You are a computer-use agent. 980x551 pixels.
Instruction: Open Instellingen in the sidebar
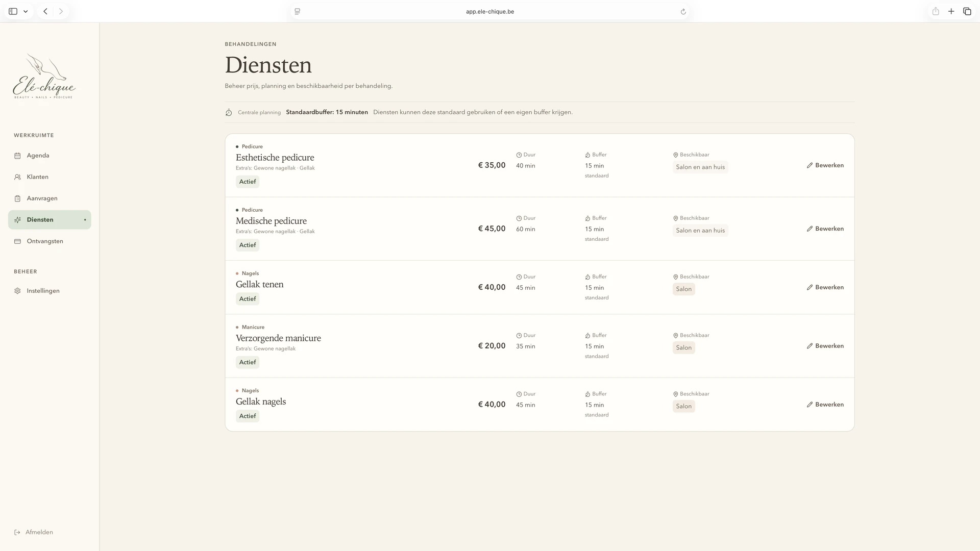[50, 291]
